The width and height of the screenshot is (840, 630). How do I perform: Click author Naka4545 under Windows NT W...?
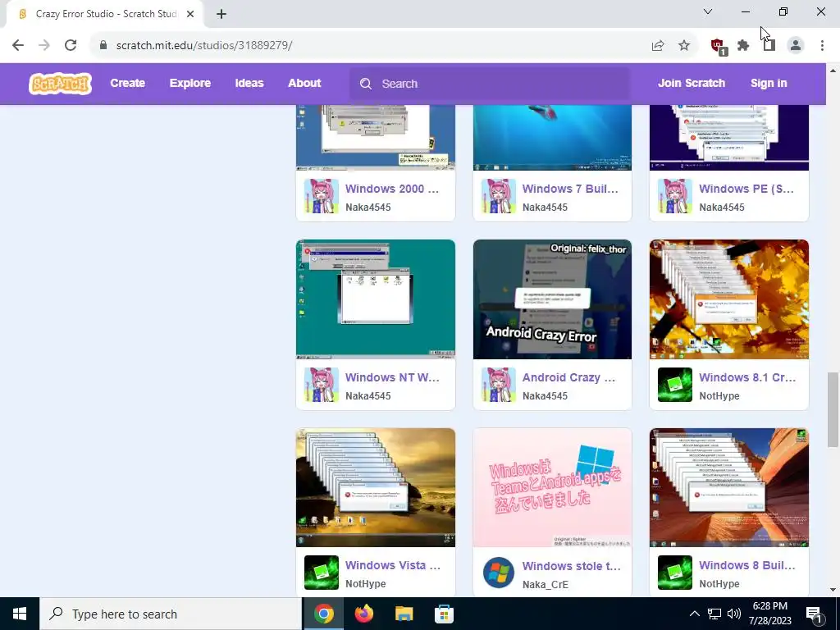coord(368,396)
